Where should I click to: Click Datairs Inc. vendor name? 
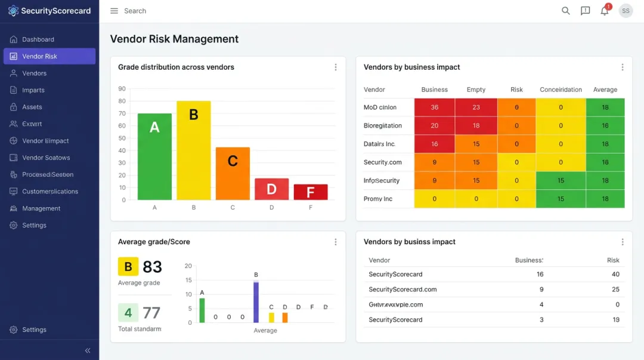coord(379,144)
